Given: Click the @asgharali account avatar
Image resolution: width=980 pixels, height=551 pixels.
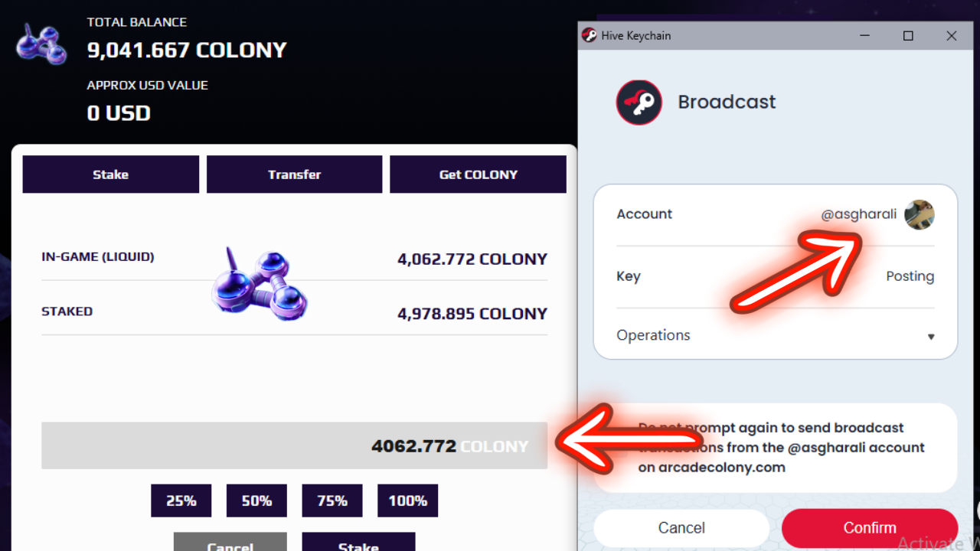Looking at the screenshot, I should [x=919, y=215].
